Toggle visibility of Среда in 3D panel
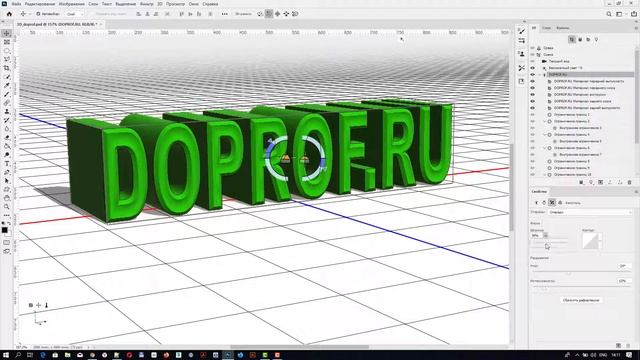Image resolution: width=640 pixels, height=360 pixels. 532,48
